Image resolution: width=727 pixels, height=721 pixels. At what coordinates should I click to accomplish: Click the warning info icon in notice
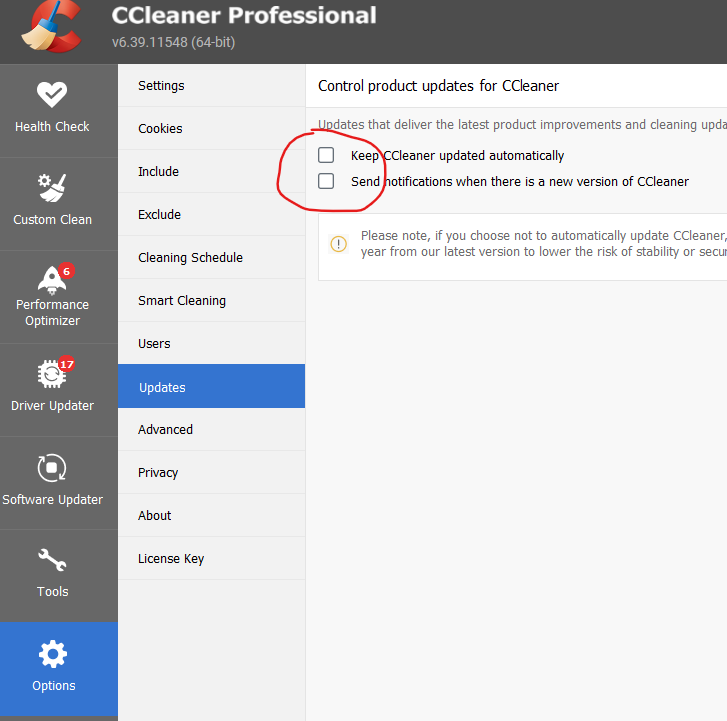pos(339,243)
